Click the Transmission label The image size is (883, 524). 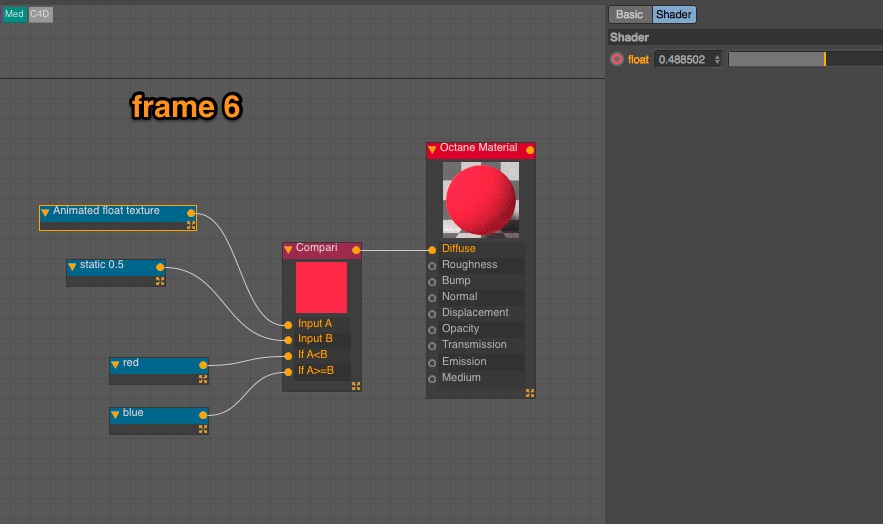[474, 344]
